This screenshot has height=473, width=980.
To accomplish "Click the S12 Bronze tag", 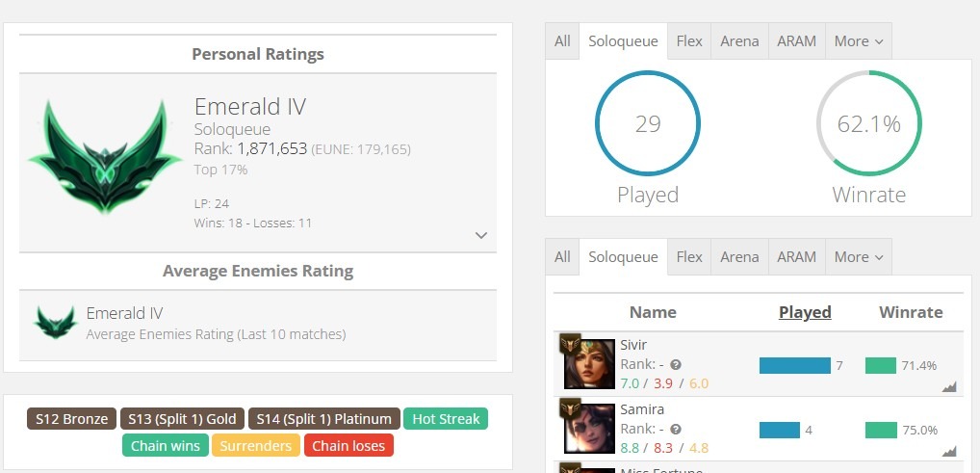I will pos(72,419).
